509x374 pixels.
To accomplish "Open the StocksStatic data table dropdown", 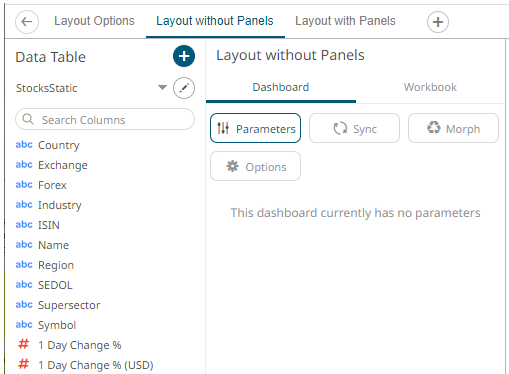I will click(162, 88).
